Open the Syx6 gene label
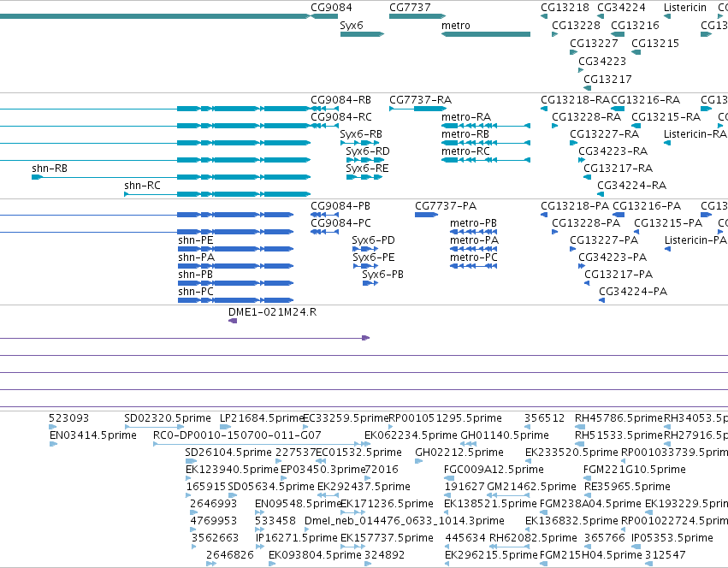The width and height of the screenshot is (728, 568). (x=351, y=26)
